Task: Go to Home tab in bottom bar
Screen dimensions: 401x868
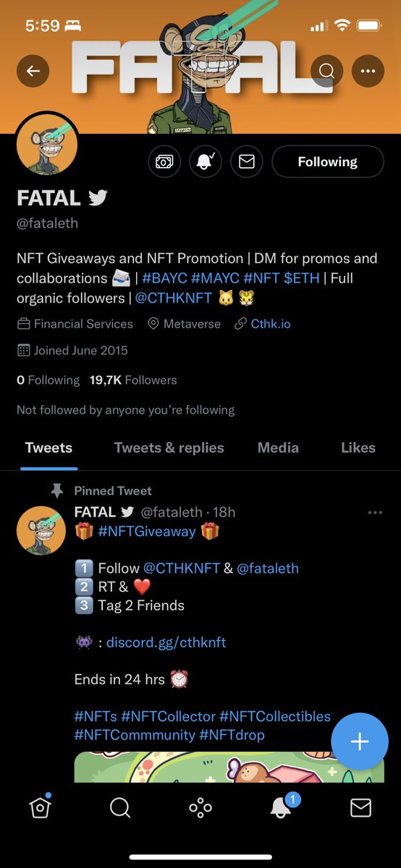Action: [41, 807]
